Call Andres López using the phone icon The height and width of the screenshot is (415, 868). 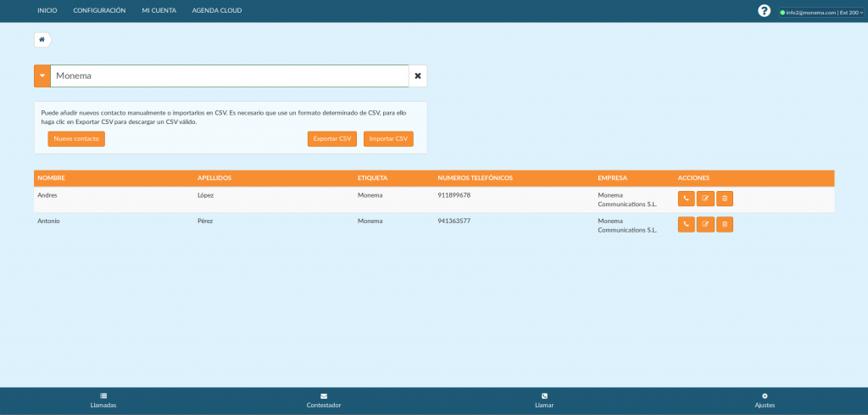(x=686, y=199)
